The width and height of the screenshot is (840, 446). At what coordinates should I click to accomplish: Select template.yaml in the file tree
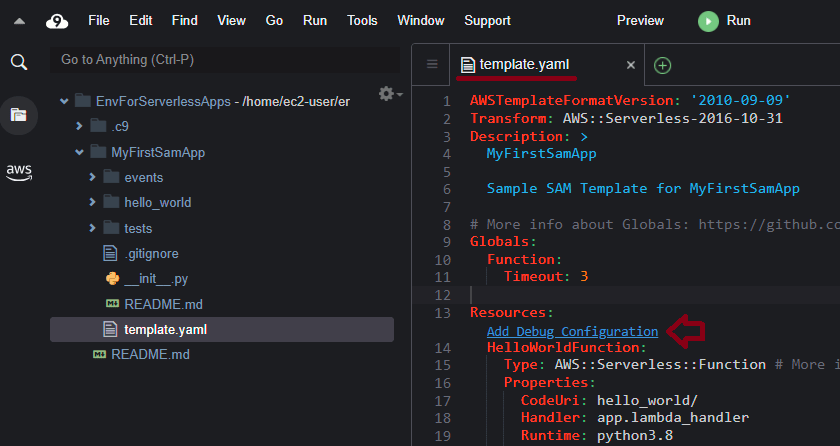222,329
